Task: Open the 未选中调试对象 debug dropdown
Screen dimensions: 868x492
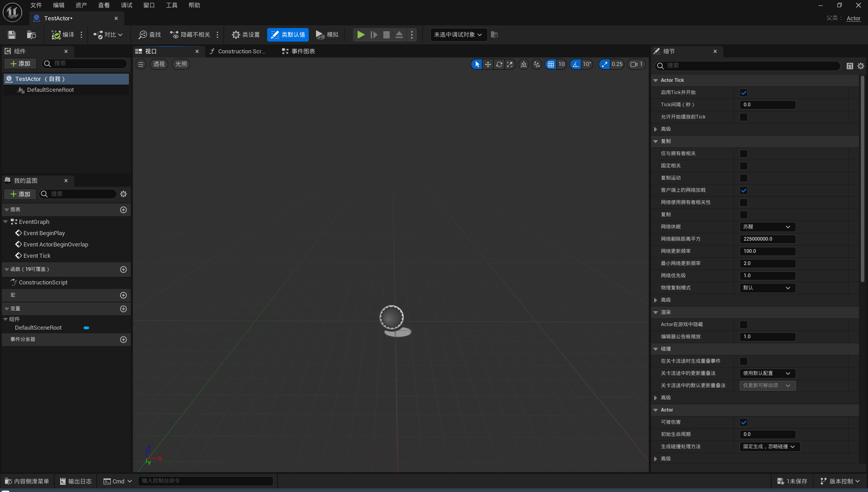Action: [x=458, y=35]
